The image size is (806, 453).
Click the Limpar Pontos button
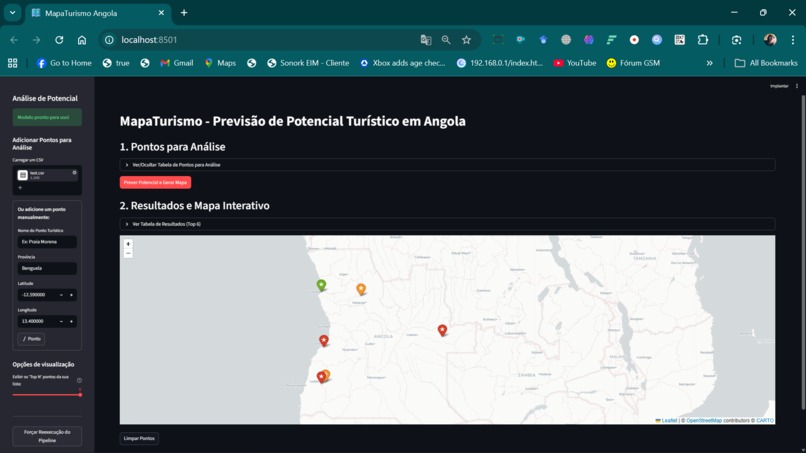point(139,439)
